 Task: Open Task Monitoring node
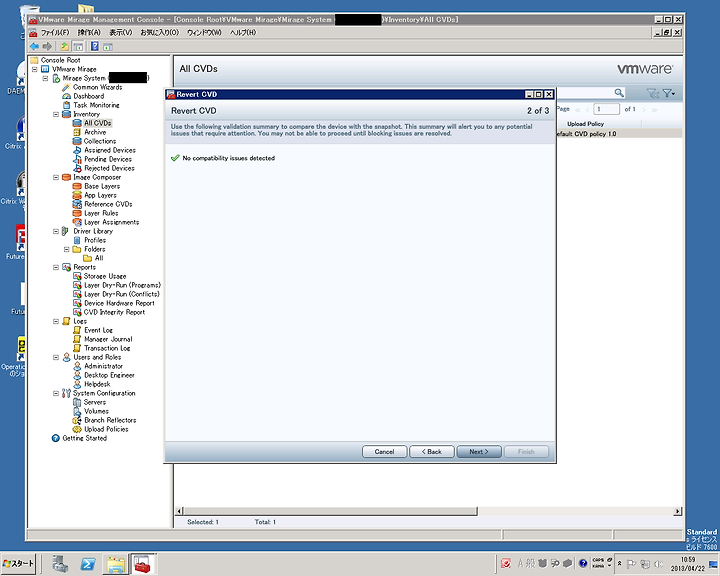point(96,105)
